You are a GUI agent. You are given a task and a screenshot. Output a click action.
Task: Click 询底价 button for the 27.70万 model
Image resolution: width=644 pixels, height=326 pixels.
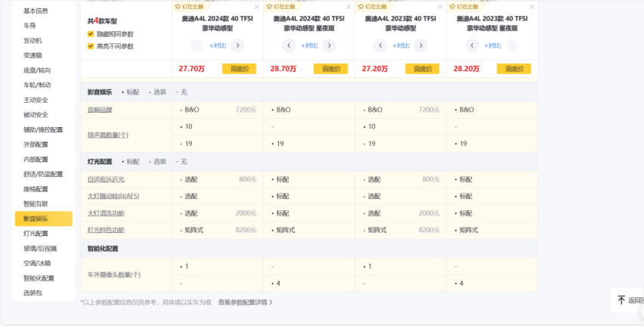(x=239, y=69)
